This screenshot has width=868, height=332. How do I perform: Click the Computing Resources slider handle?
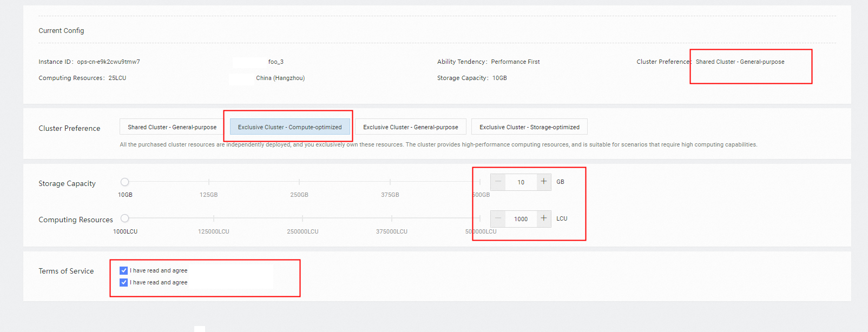click(x=125, y=218)
